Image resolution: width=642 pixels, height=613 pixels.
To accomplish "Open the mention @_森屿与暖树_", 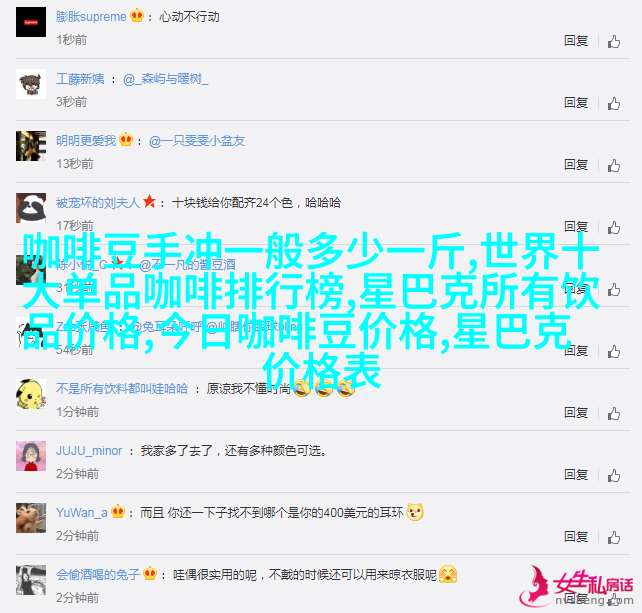I will point(165,79).
